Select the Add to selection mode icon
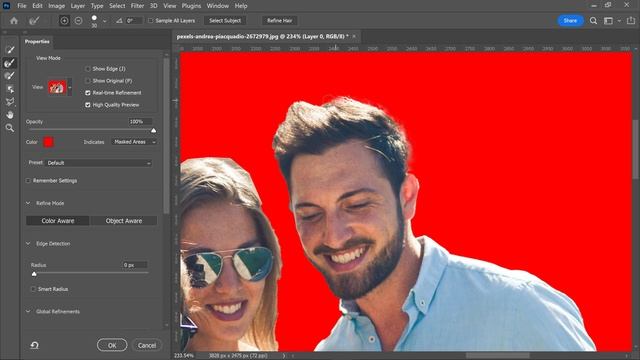 pos(64,20)
